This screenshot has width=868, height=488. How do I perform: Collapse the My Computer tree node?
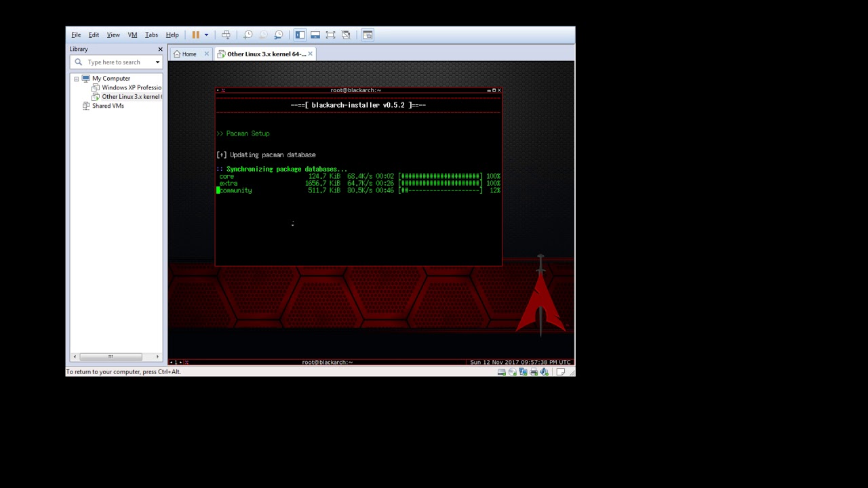click(x=76, y=79)
